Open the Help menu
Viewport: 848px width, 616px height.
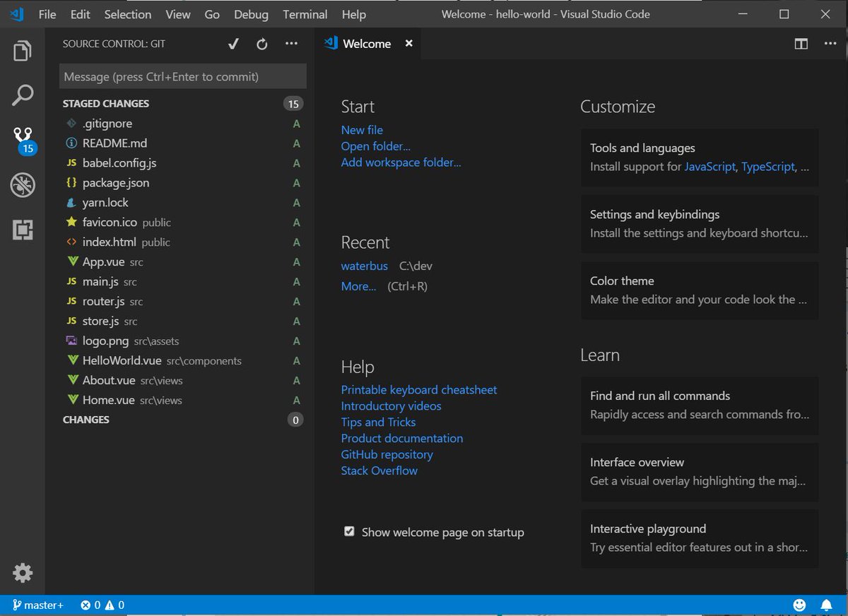pos(354,14)
